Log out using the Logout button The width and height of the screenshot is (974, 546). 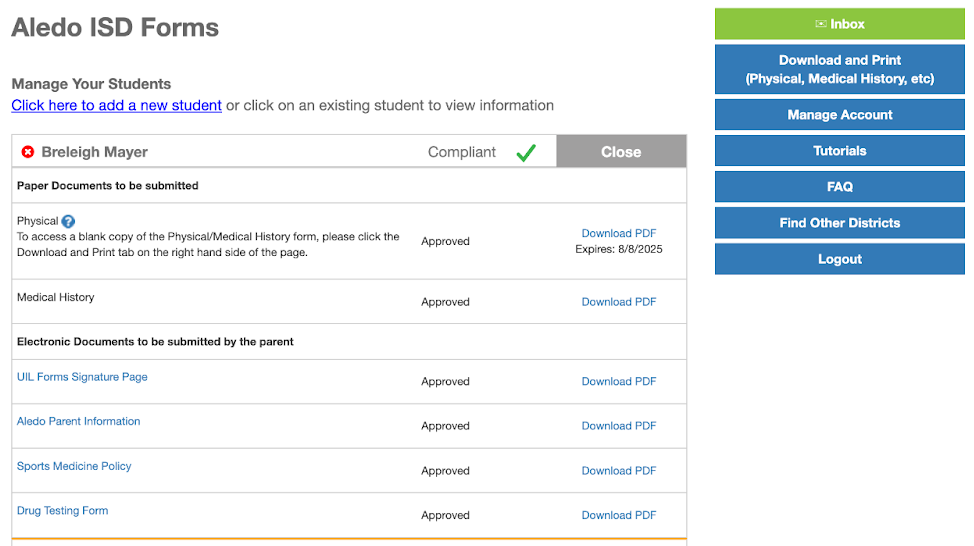tap(839, 259)
